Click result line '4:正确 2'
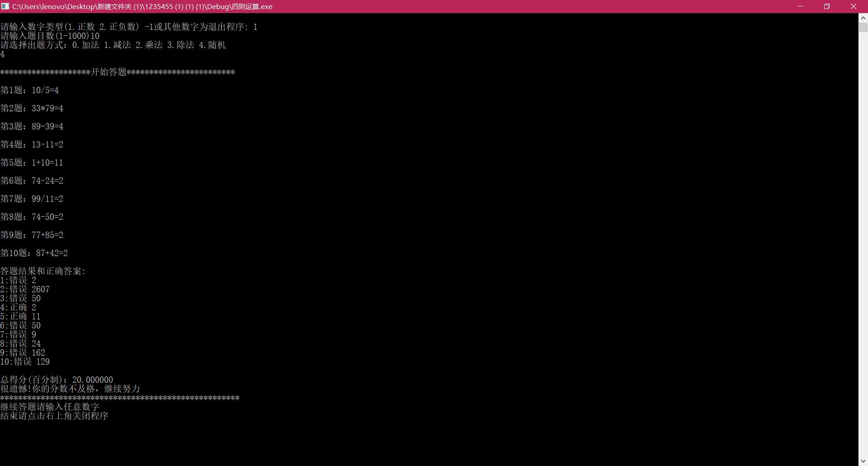This screenshot has height=466, width=868. 18,307
